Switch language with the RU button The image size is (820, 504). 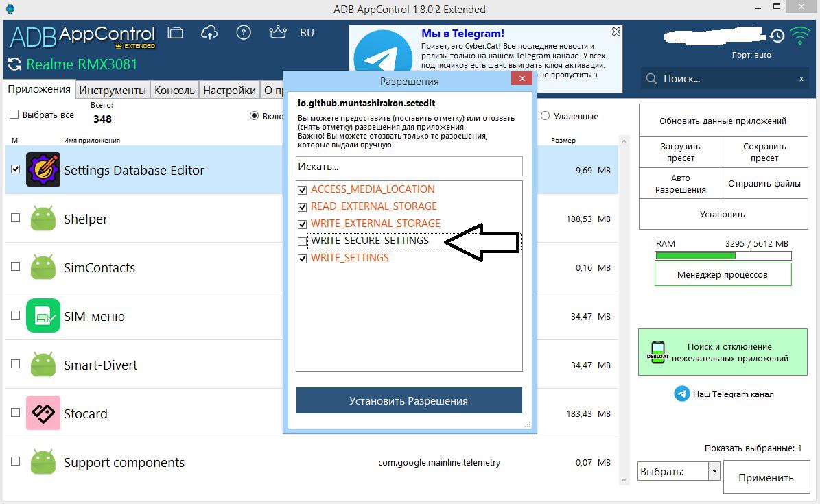[x=307, y=32]
